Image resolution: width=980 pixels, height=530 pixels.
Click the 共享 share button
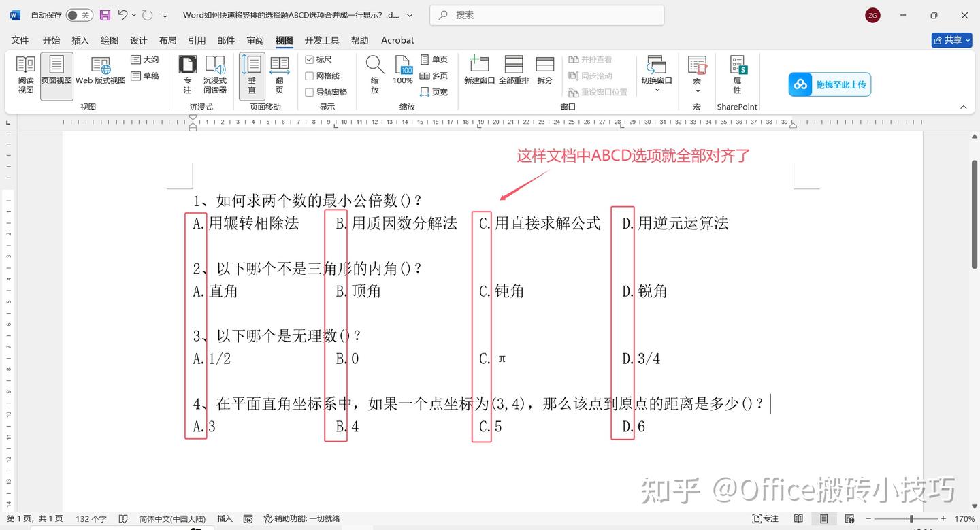(x=951, y=40)
